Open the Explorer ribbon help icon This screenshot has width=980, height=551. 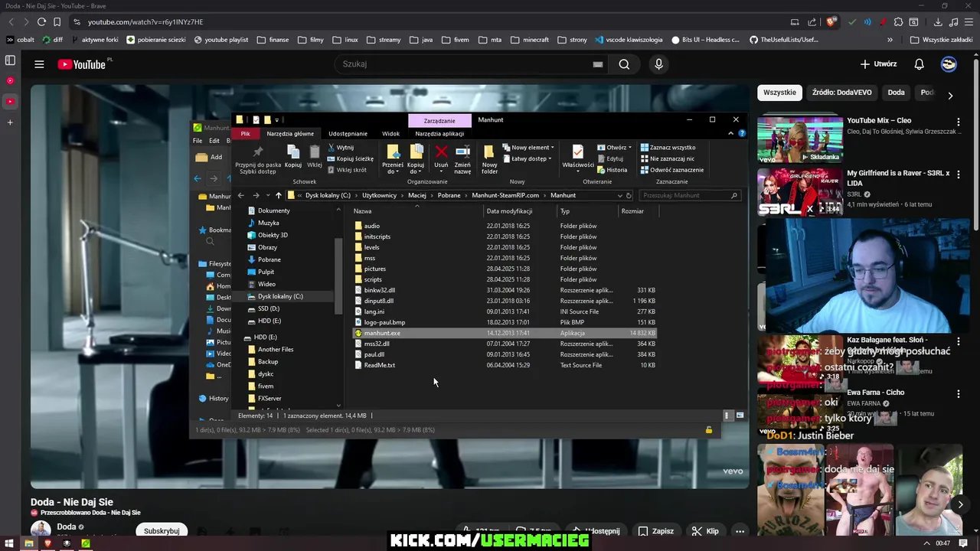coord(742,133)
